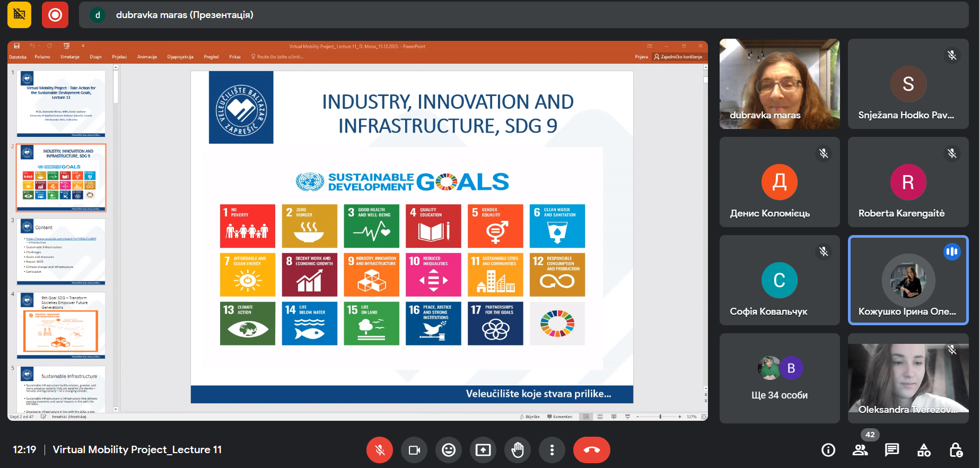
Task: Open the Polazno ribbon tab
Action: (42, 57)
